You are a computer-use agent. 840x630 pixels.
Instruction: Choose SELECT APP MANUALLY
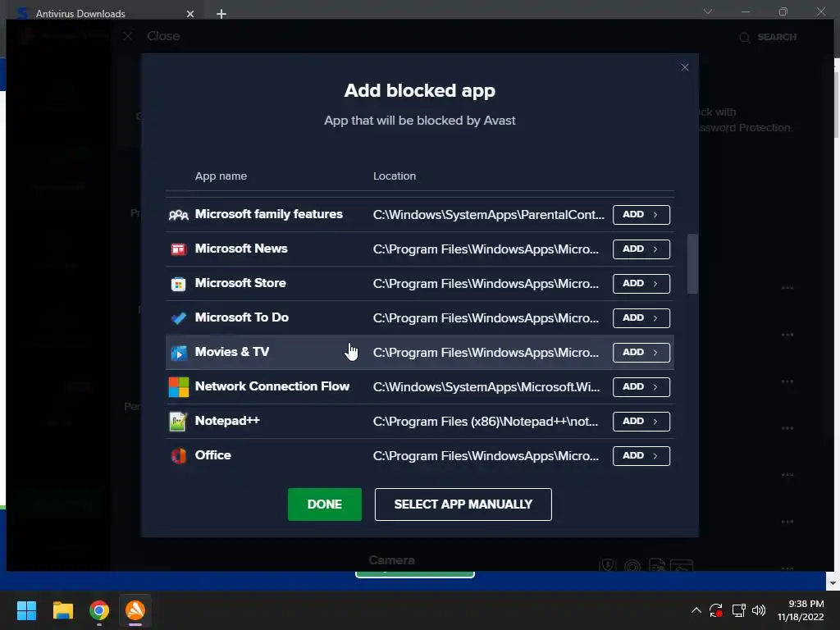coord(463,504)
